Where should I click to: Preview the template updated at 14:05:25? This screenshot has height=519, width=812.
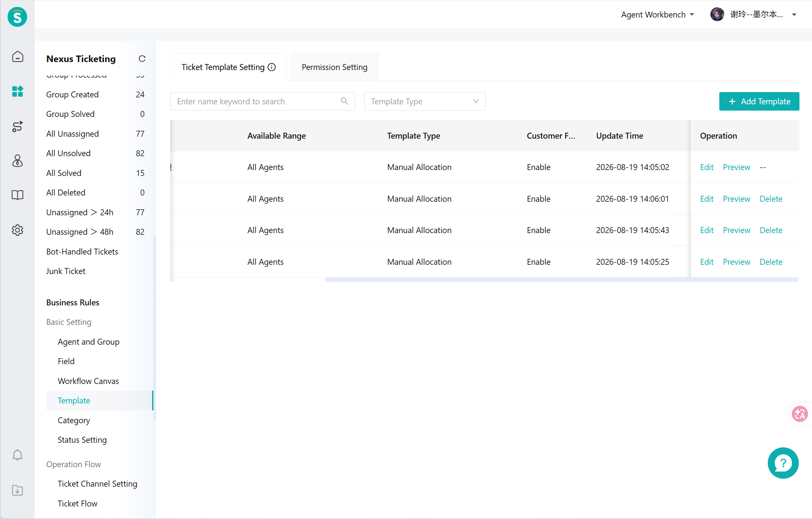pyautogui.click(x=736, y=262)
